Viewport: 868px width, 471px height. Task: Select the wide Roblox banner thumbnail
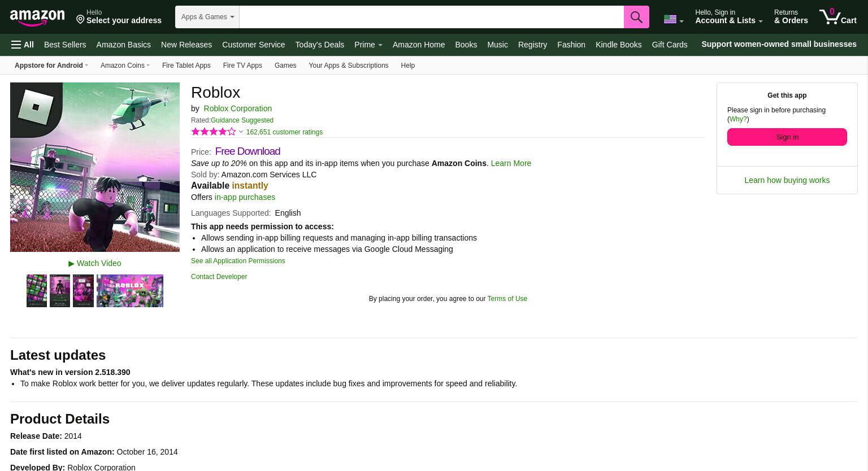click(x=130, y=291)
